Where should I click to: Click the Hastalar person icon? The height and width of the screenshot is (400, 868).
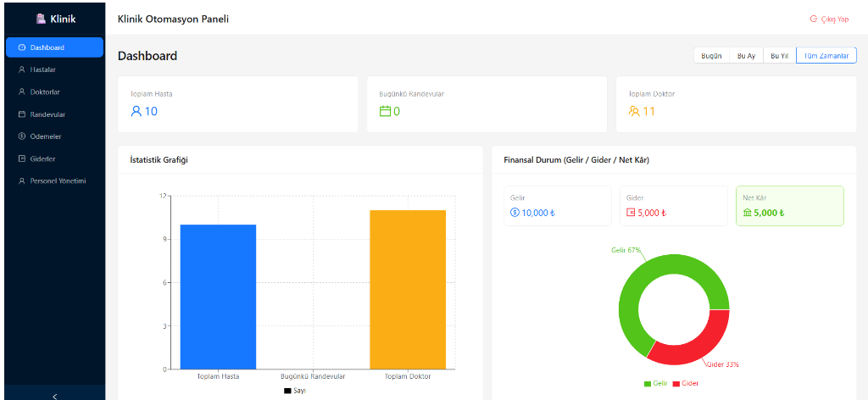pyautogui.click(x=22, y=69)
